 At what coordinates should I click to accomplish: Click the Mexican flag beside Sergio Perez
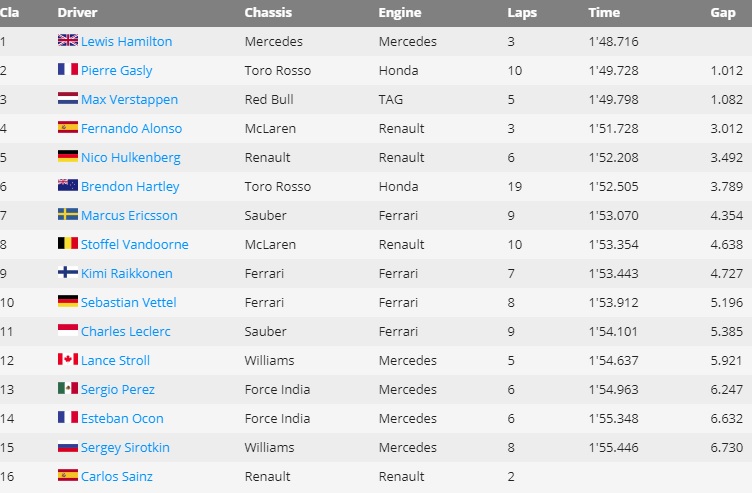click(x=68, y=389)
